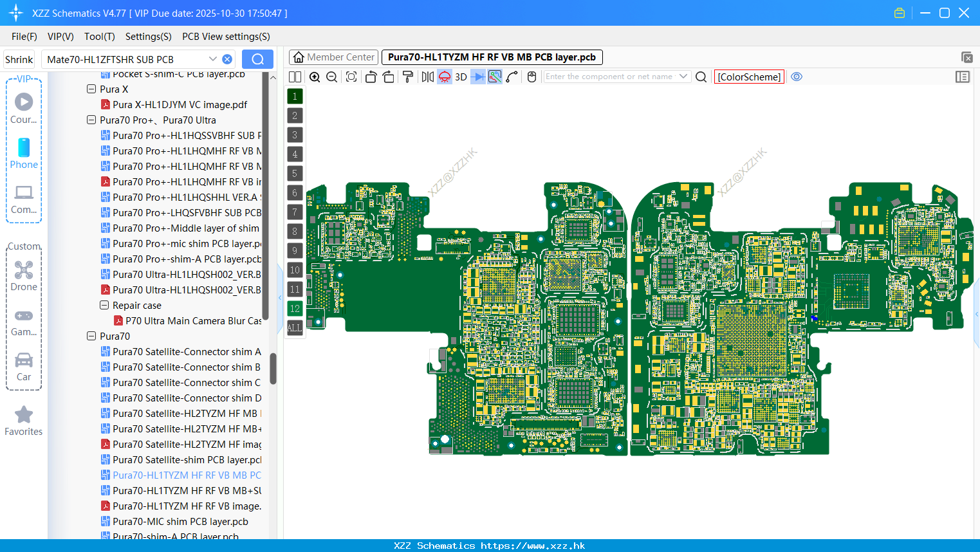Viewport: 980px width, 552px height.
Task: Select the Phone category
Action: click(24, 154)
